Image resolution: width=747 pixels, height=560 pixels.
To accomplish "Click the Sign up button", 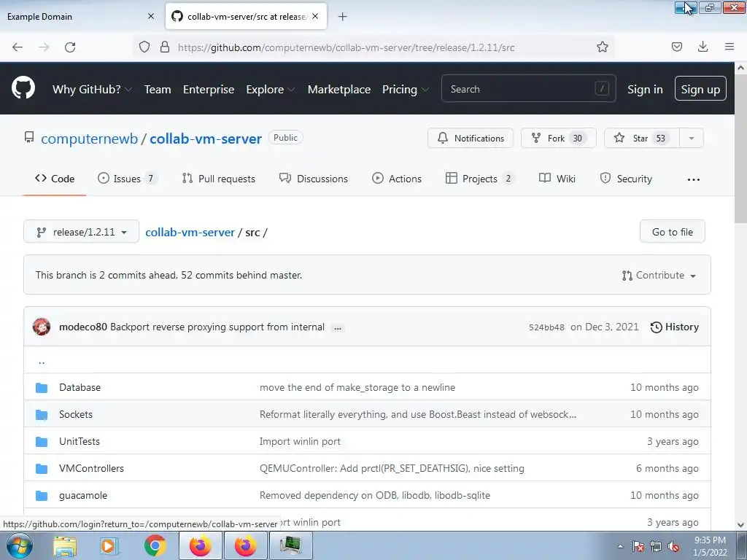I will coord(700,88).
